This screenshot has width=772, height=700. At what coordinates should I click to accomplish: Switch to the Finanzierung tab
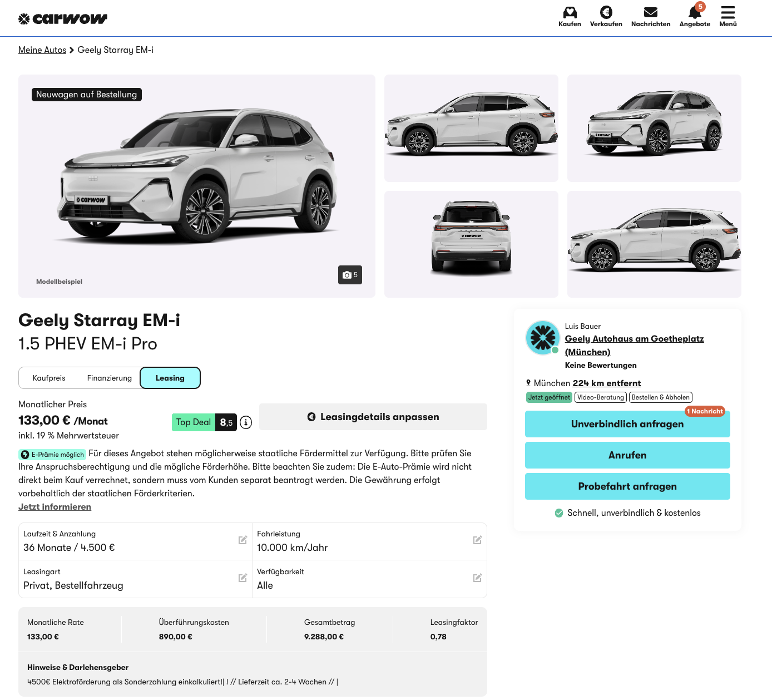[x=110, y=378]
